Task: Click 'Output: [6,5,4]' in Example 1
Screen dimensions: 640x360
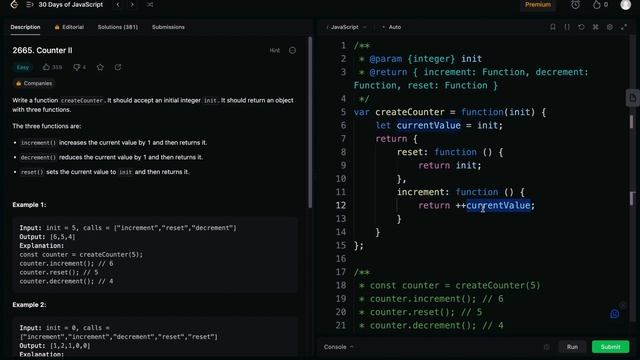Action: [47, 237]
